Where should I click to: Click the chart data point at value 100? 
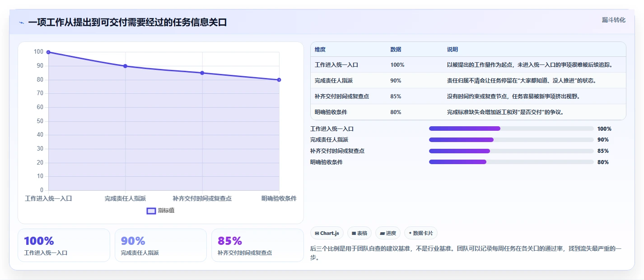tap(48, 52)
